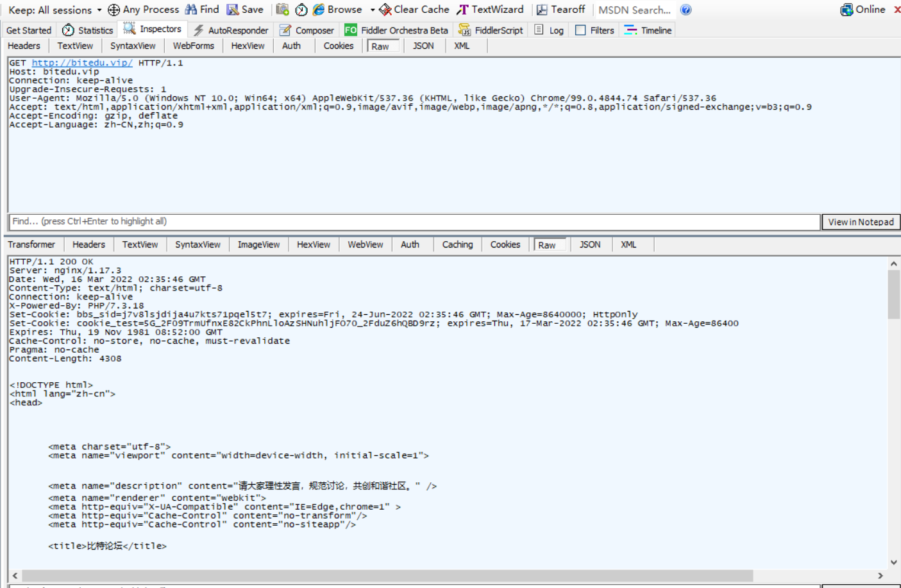Switch response inspector to Auth tab
901x588 pixels.
click(410, 245)
